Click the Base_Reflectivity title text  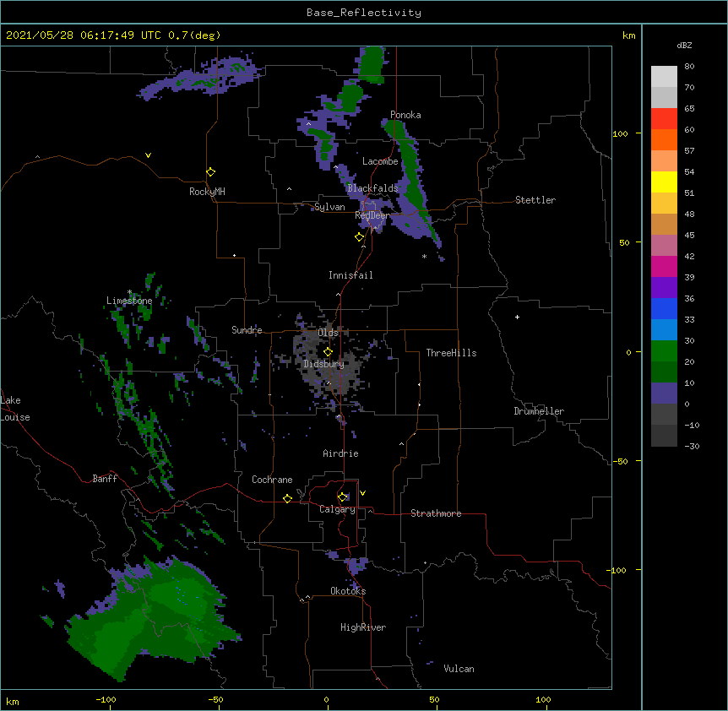(364, 13)
